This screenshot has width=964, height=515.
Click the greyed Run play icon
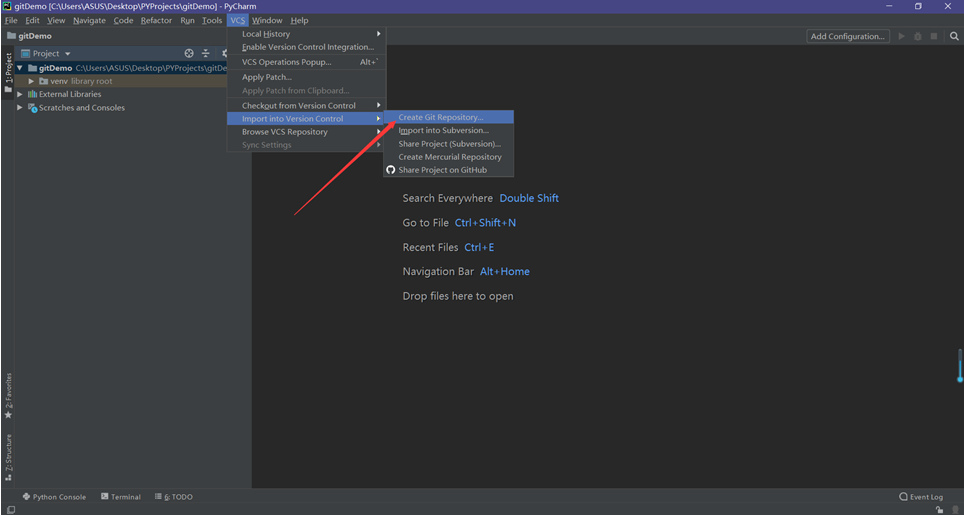901,36
